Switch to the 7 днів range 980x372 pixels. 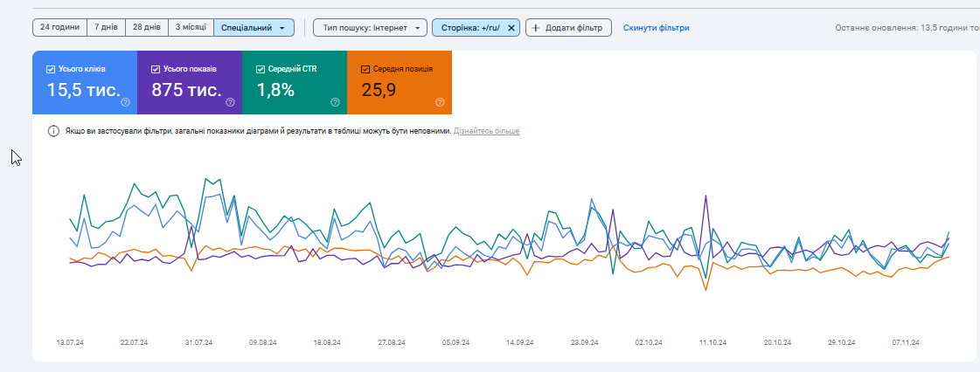coord(106,28)
